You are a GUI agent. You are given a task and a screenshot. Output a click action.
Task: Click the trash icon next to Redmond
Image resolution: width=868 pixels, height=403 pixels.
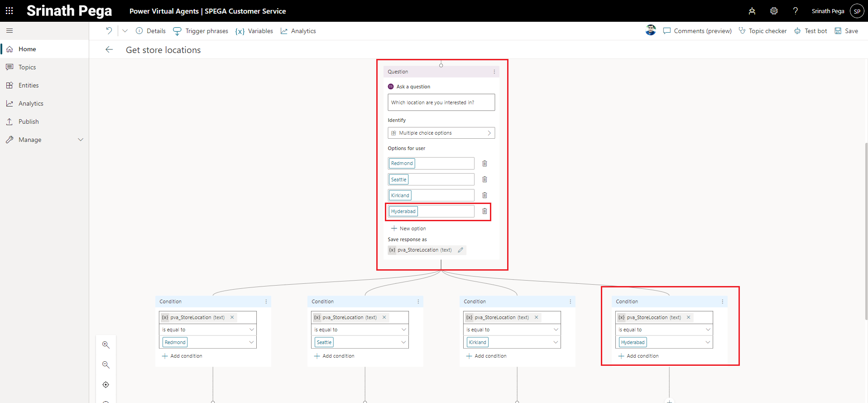point(484,163)
